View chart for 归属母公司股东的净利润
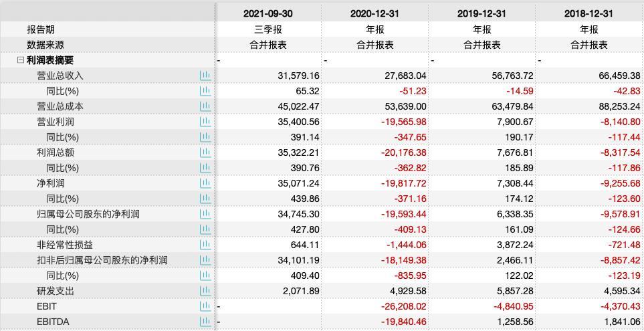The image size is (644, 331). pos(205,214)
